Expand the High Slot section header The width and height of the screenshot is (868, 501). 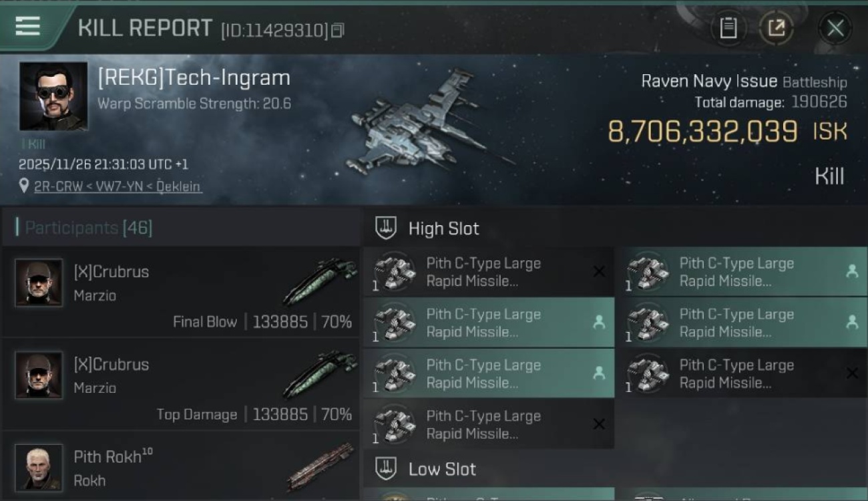[x=444, y=228]
